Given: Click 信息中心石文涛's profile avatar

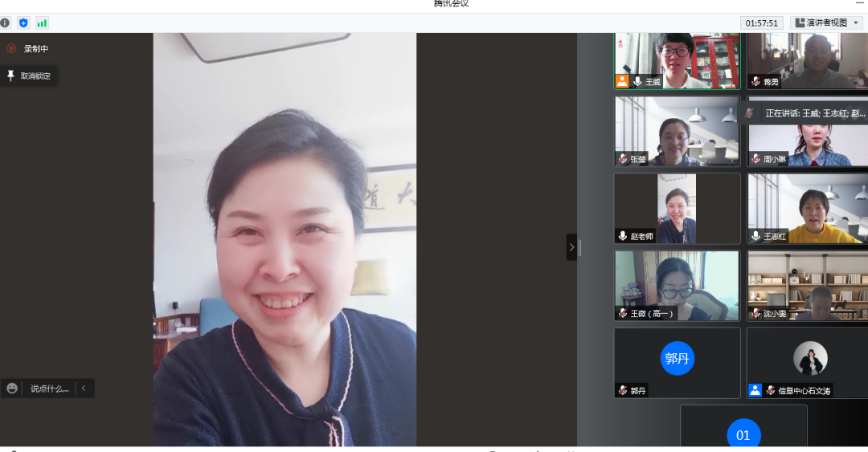Looking at the screenshot, I should (810, 359).
